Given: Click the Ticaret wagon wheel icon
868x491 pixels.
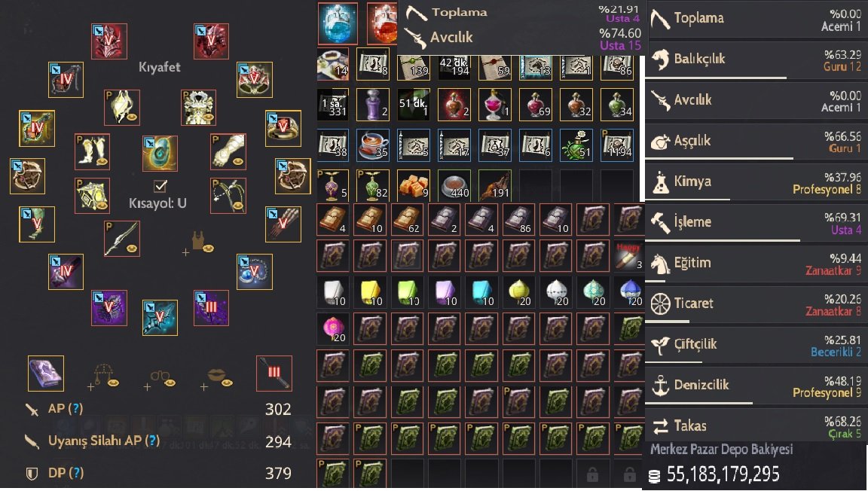Looking at the screenshot, I should [660, 304].
